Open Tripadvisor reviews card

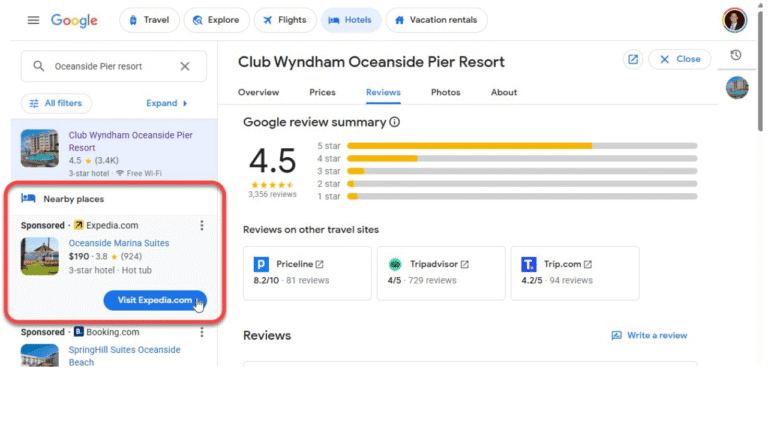[441, 273]
